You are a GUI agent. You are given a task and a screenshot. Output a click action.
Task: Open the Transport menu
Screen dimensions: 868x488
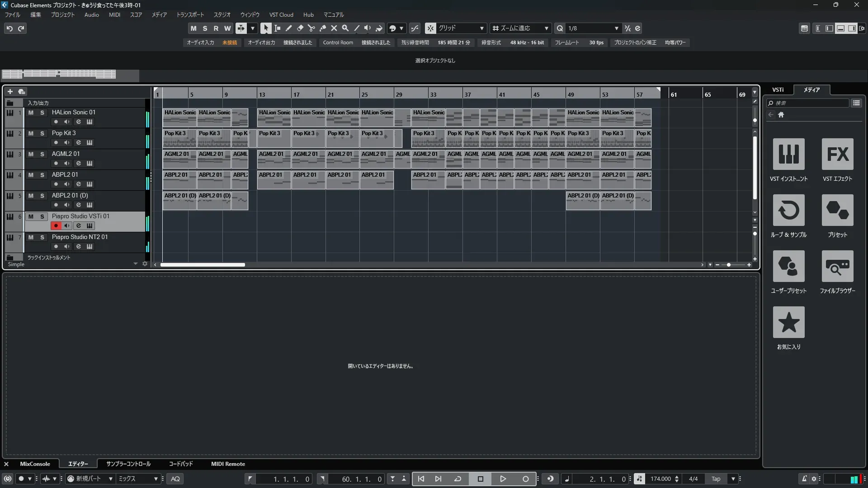pos(190,14)
